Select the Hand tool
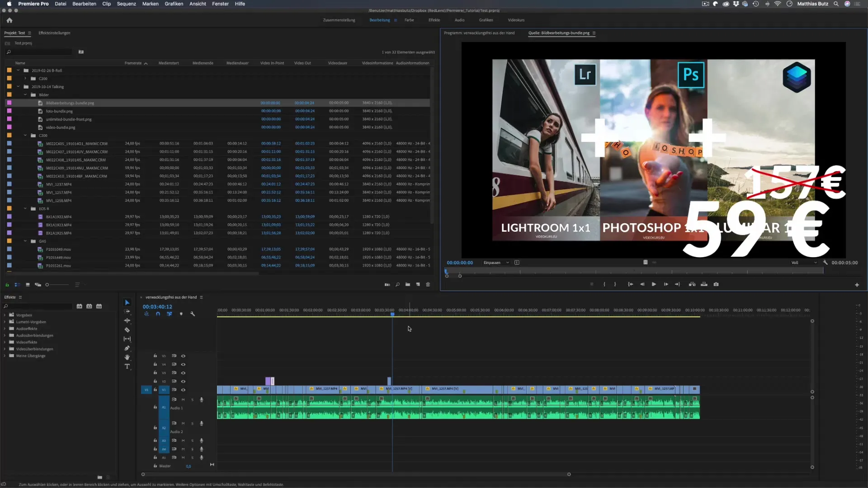Screen dimensions: 868x488 tap(127, 357)
